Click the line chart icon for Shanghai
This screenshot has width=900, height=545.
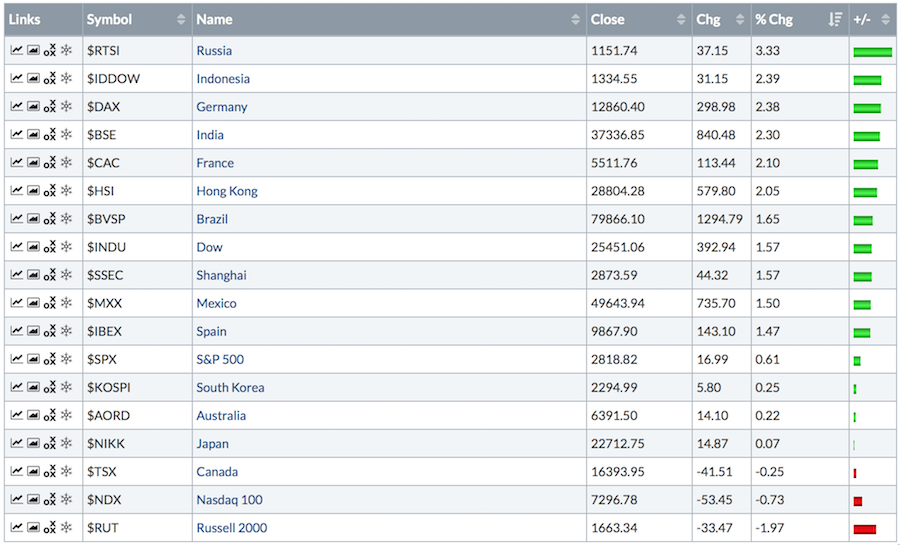click(17, 275)
